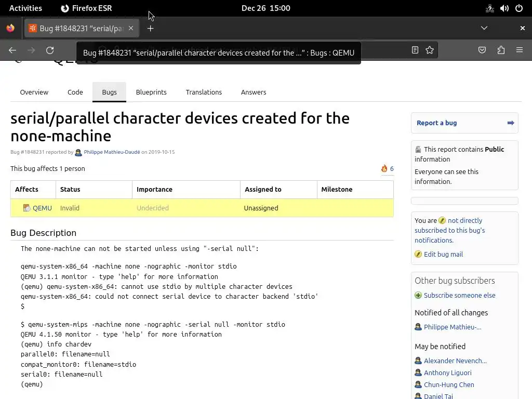The height and width of the screenshot is (399, 532).
Task: Click the bug heat flame icon
Action: point(384,168)
